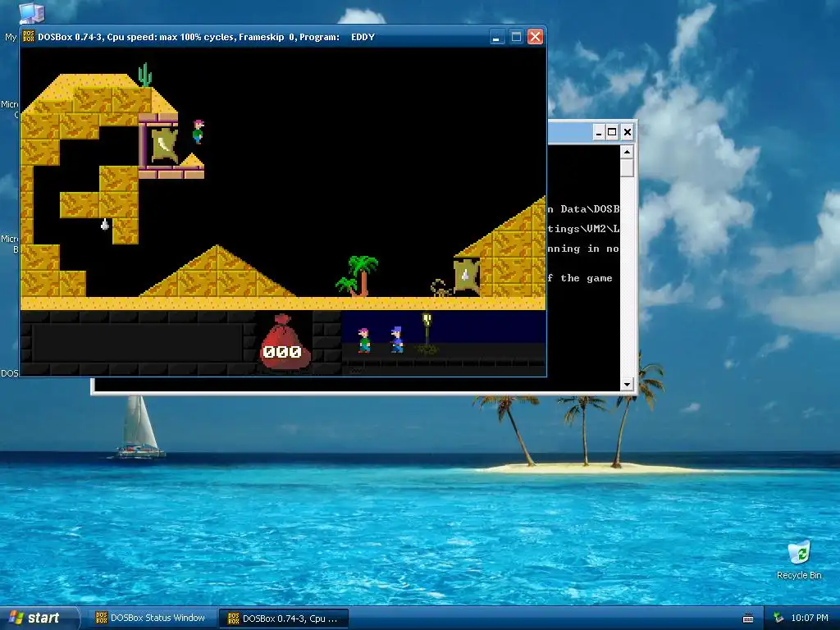Image resolution: width=840 pixels, height=630 pixels.
Task: Click the keyboard icon in the system tray
Action: (x=748, y=619)
